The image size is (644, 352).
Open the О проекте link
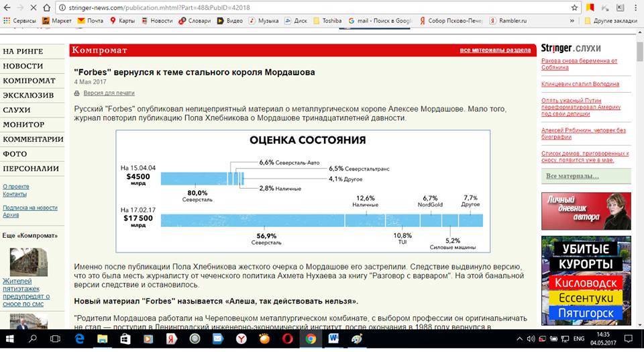pyautogui.click(x=16, y=187)
